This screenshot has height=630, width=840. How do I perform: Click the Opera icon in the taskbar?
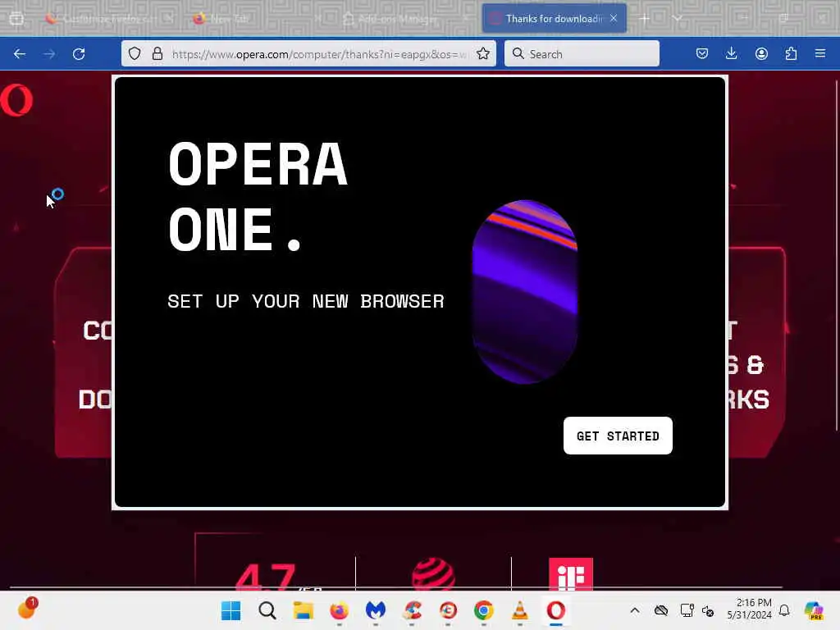(x=556, y=610)
